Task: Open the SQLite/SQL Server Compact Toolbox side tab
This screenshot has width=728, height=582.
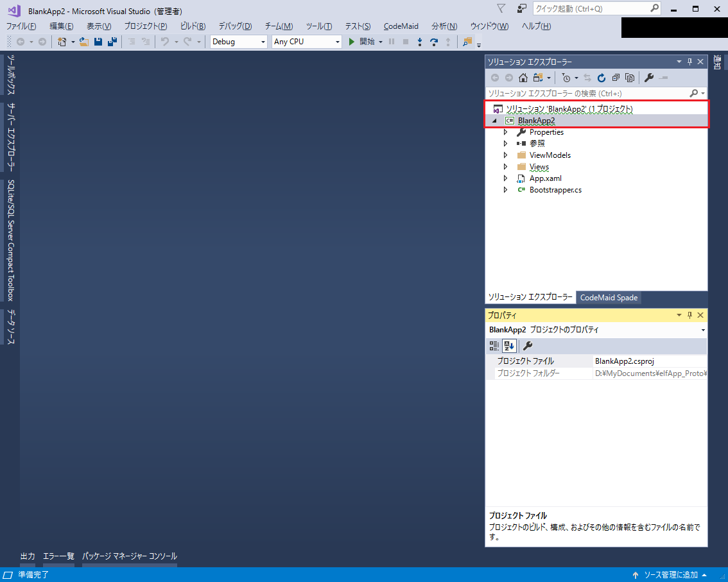Action: click(x=11, y=241)
